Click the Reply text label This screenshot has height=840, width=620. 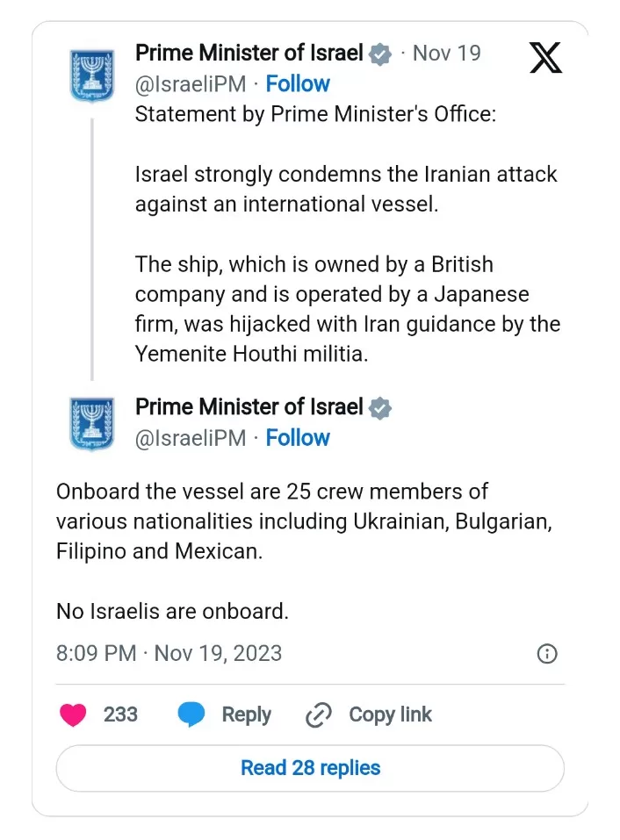[246, 715]
